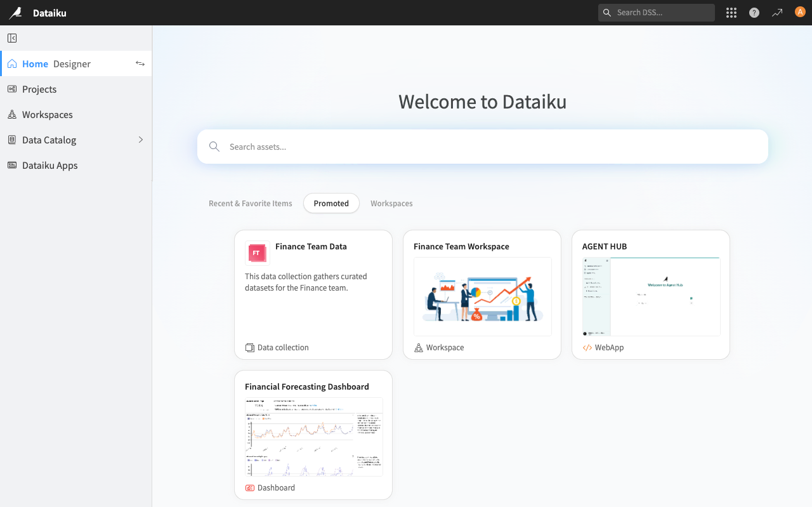Open the Finance Team Data title
812x507 pixels.
pos(311,247)
